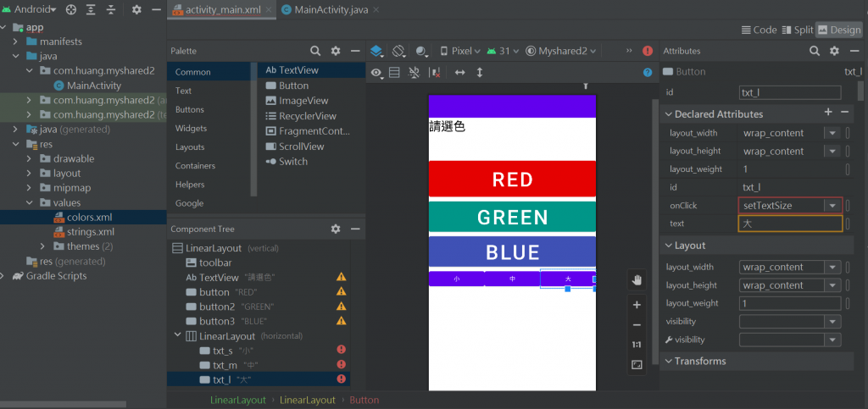
Task: Click the pan hand tool
Action: [x=637, y=279]
